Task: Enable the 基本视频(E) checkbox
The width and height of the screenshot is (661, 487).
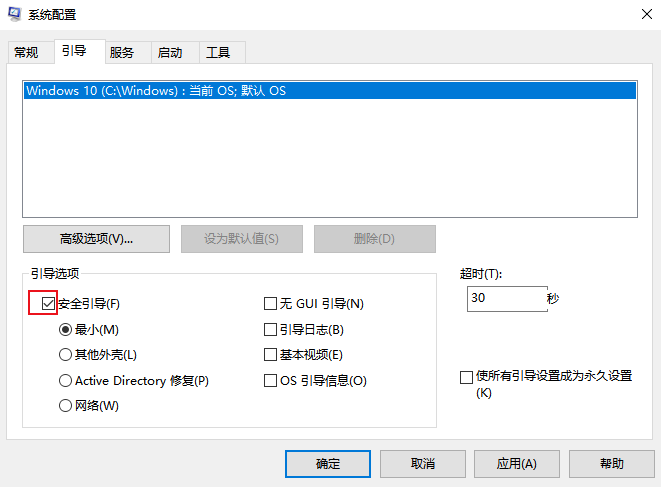Action: coord(270,355)
